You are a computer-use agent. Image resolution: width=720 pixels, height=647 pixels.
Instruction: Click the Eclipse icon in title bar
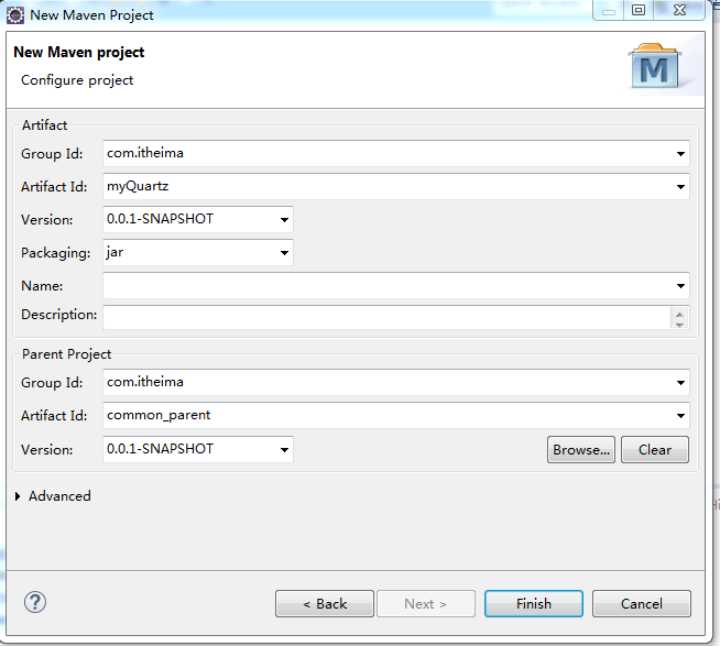point(15,15)
